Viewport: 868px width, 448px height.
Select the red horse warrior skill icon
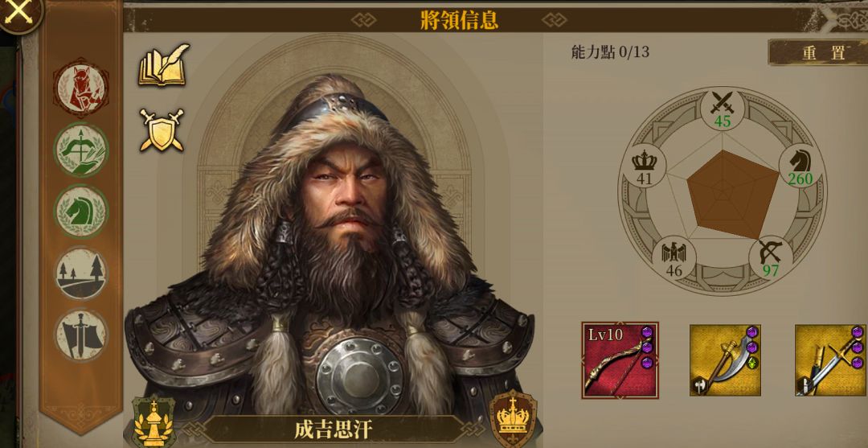pos(81,88)
